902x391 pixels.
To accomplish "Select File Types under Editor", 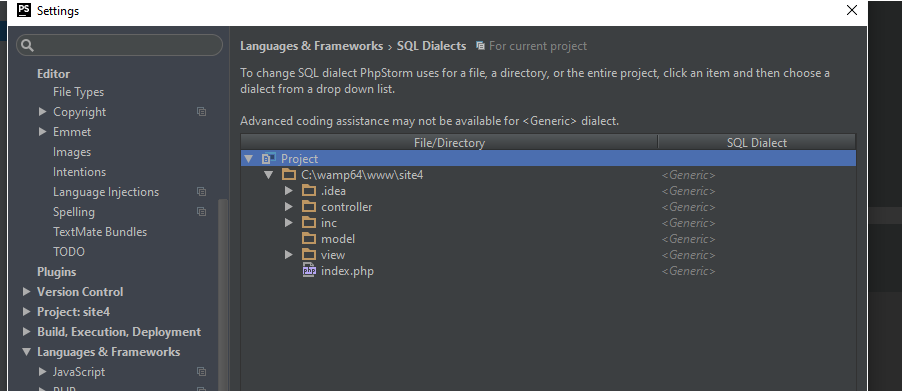I will (x=78, y=92).
